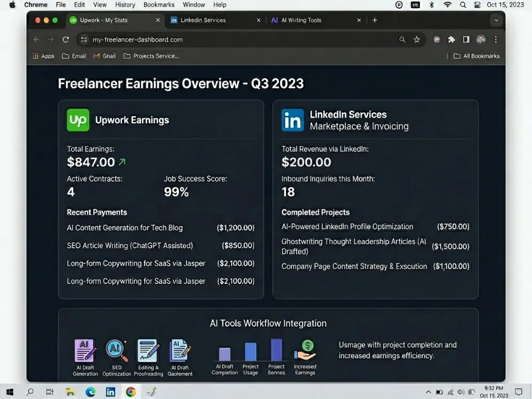
Task: Click the $847.00 total earnings value
Action: pos(91,162)
